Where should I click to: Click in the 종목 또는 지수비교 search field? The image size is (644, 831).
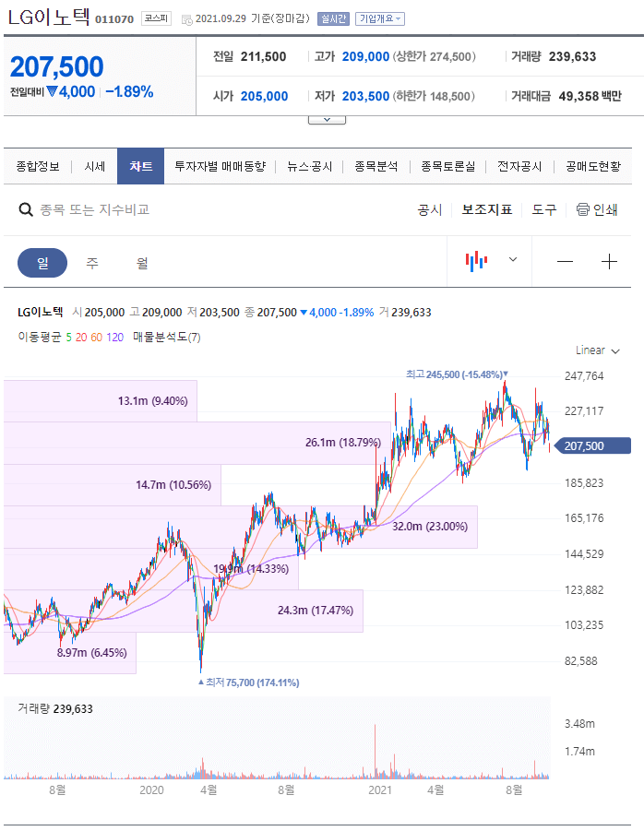[x=94, y=210]
